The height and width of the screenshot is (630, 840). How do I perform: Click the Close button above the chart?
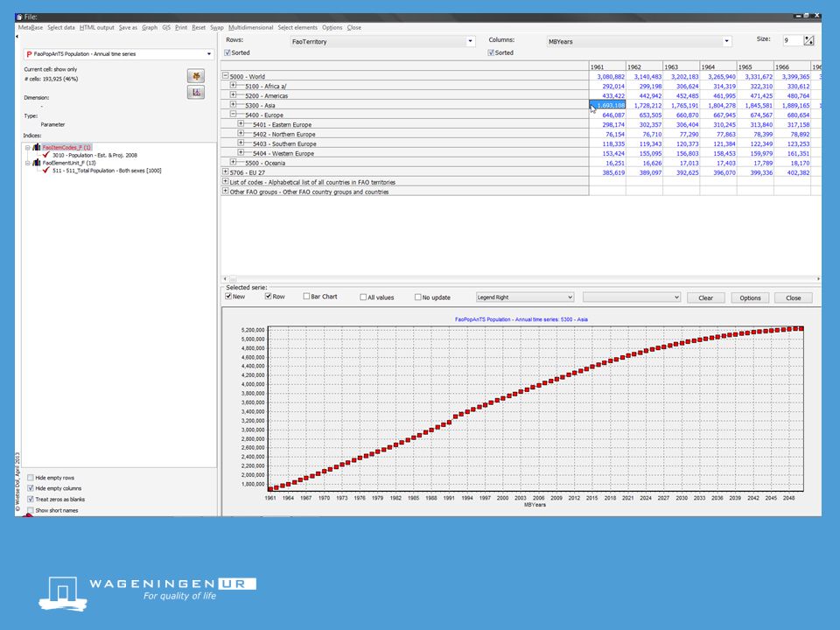tap(794, 297)
